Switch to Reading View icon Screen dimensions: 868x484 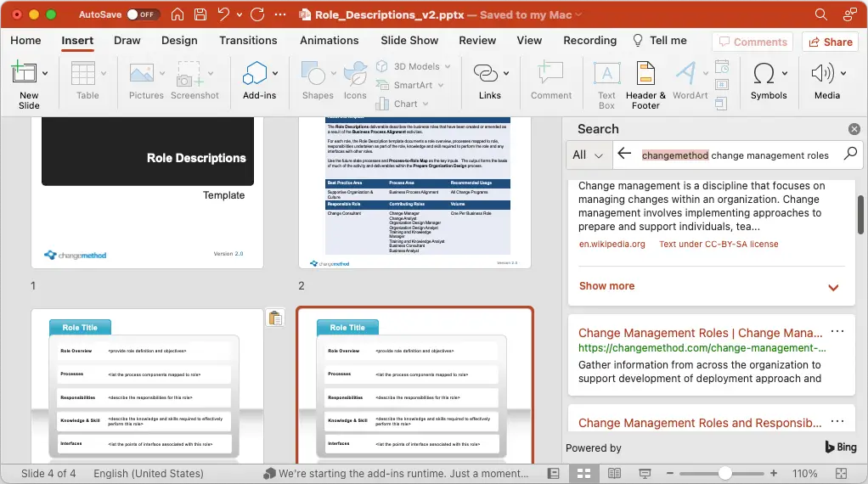click(614, 474)
